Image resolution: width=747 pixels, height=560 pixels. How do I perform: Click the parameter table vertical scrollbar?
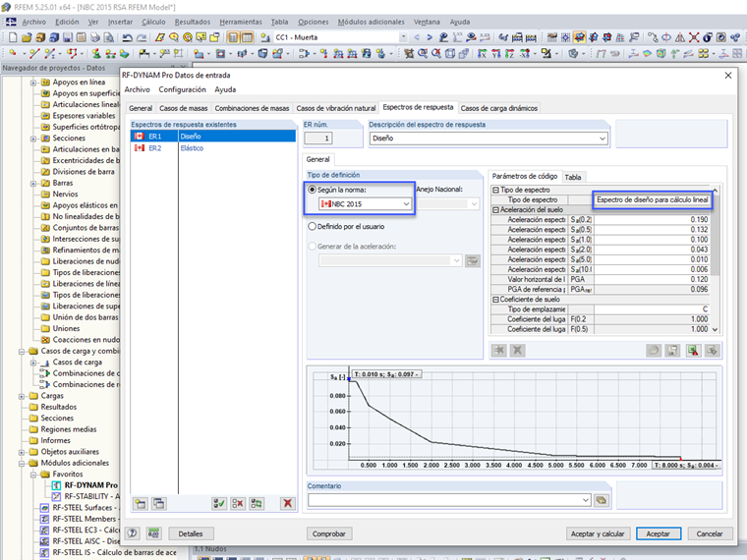tap(715, 236)
